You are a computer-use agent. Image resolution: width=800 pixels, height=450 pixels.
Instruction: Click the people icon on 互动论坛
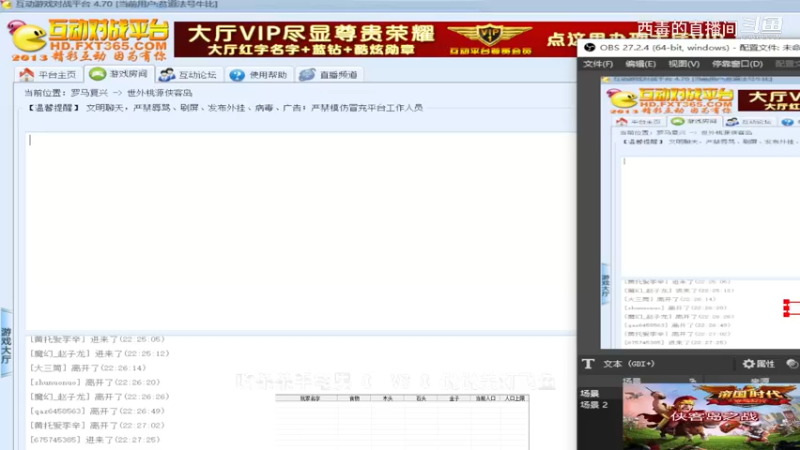[x=166, y=75]
